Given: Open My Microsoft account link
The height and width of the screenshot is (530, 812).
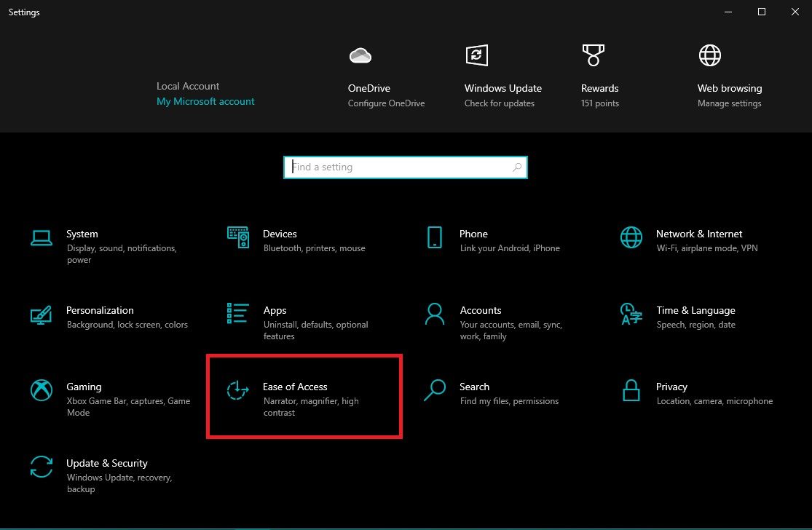Looking at the screenshot, I should [205, 101].
